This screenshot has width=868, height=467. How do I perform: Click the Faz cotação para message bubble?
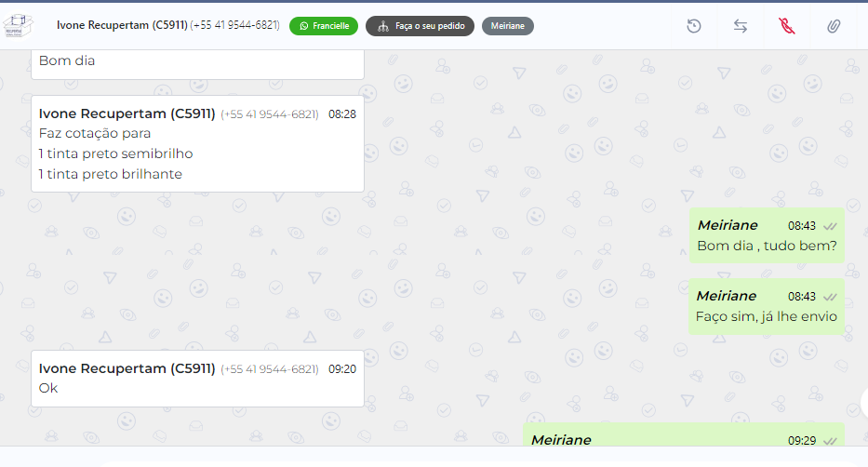click(197, 144)
